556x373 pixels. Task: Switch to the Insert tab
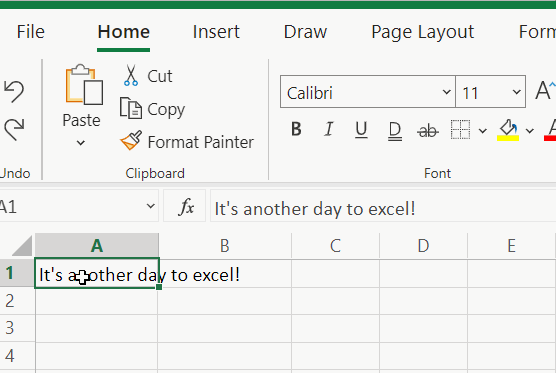(216, 32)
